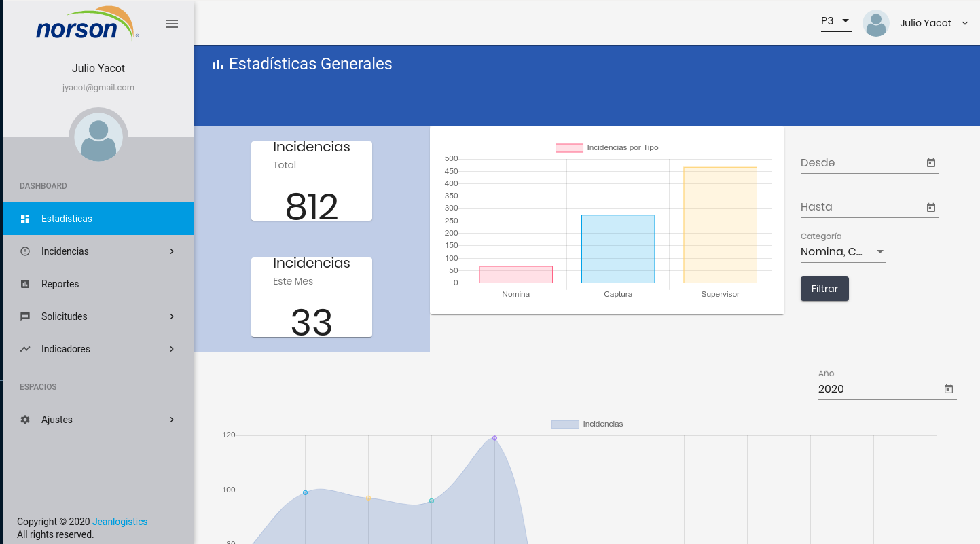Viewport: 980px width, 544px height.
Task: Click the Estadísticas Generales heading
Action: point(310,64)
